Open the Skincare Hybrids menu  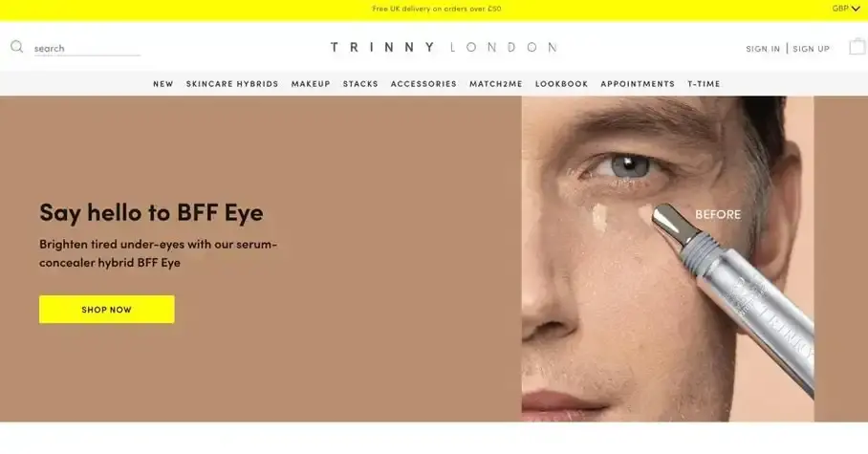[232, 83]
